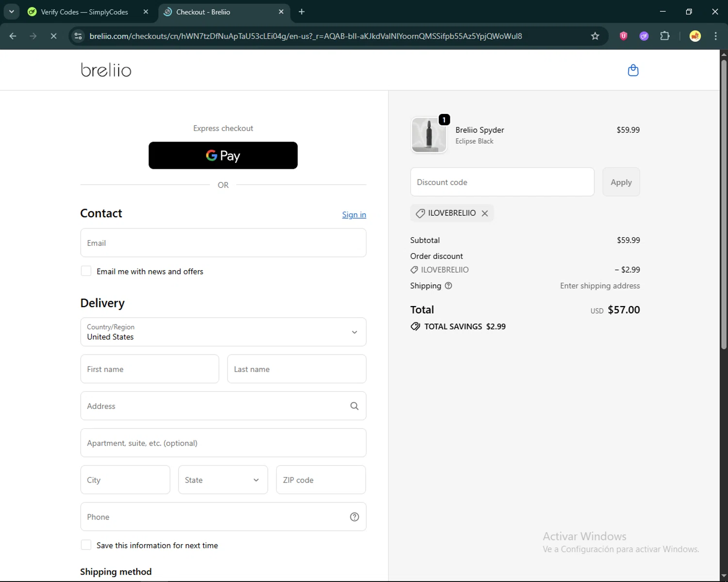The image size is (728, 582).
Task: Click the First name field
Action: (149, 369)
